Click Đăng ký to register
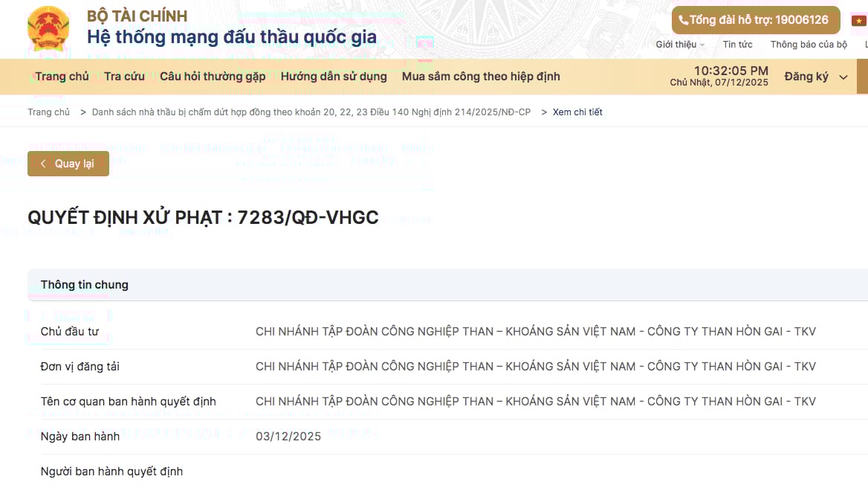This screenshot has width=868, height=488. coord(807,76)
